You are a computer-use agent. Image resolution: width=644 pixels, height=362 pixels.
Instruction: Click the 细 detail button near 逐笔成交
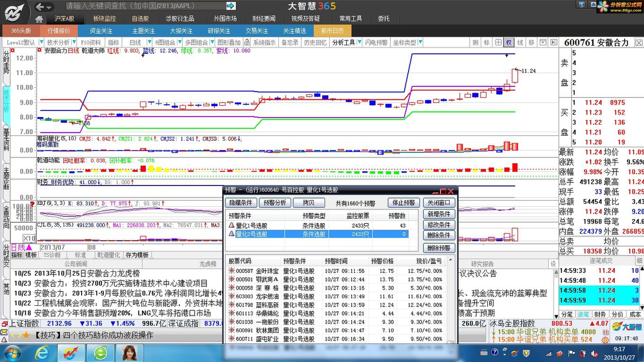pos(639,261)
